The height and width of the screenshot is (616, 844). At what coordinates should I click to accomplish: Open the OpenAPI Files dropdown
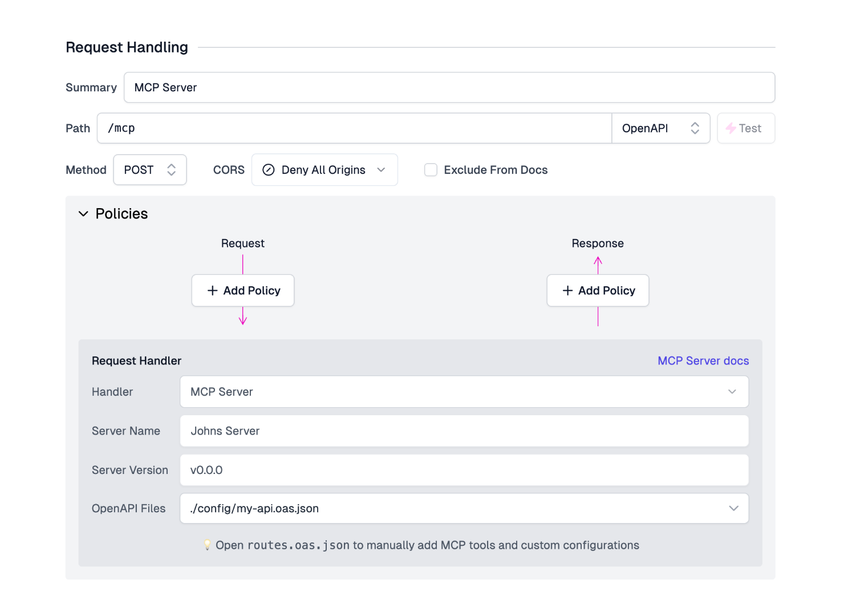[x=464, y=508]
